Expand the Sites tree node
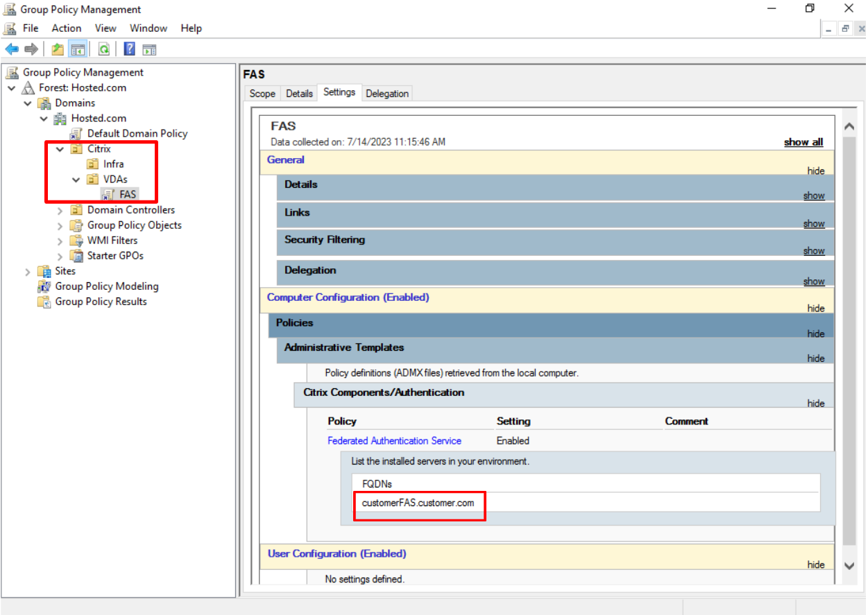 (x=28, y=271)
